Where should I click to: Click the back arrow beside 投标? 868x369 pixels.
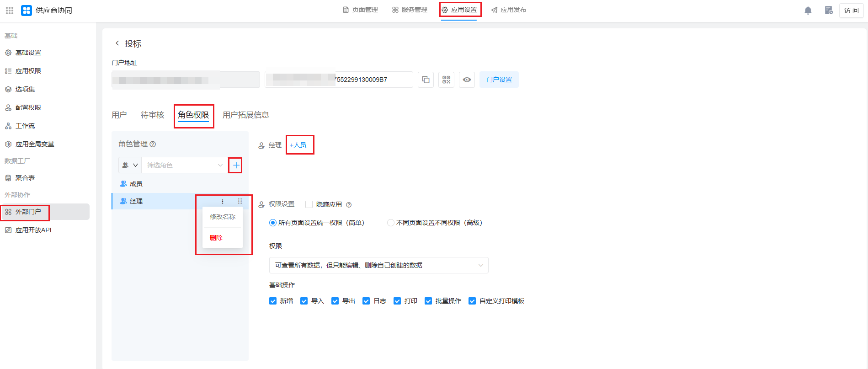point(117,43)
